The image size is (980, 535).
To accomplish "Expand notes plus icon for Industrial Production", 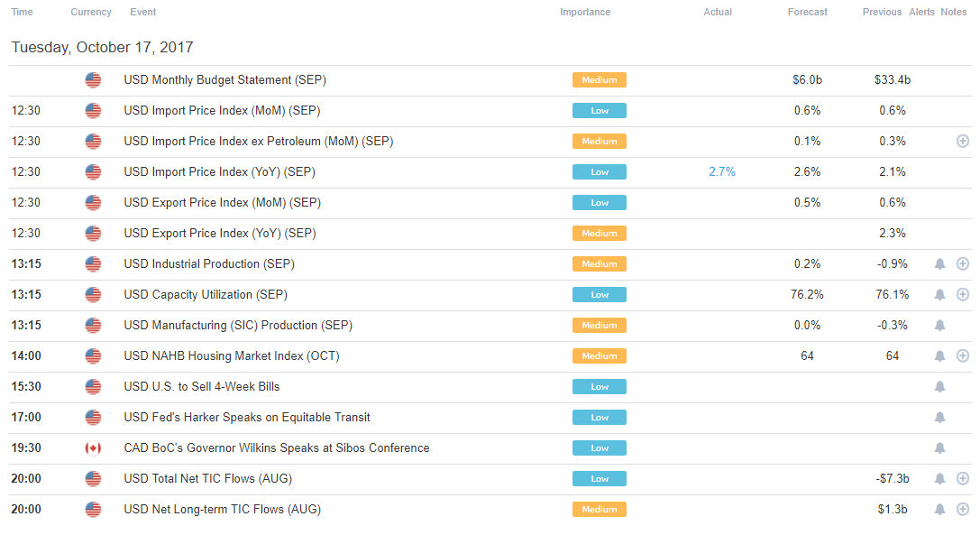I will (x=963, y=264).
